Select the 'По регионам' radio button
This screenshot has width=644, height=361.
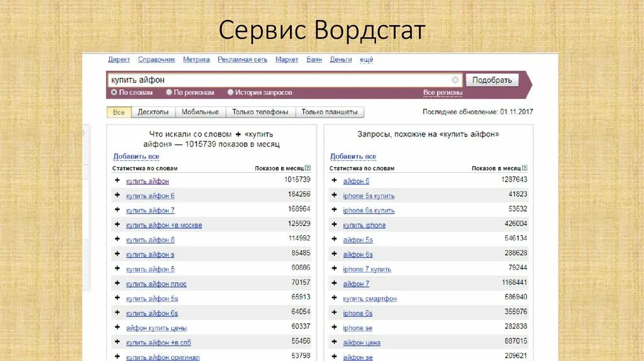[169, 92]
